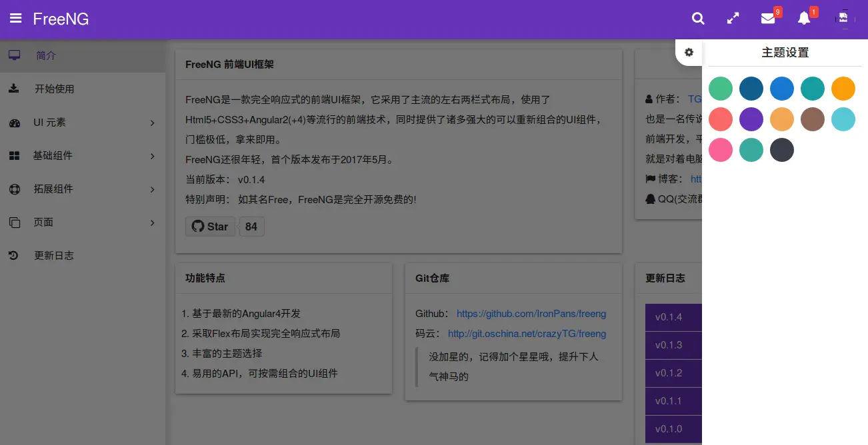Click the FreeNG logo title
The width and height of the screenshot is (868, 445).
(x=61, y=19)
